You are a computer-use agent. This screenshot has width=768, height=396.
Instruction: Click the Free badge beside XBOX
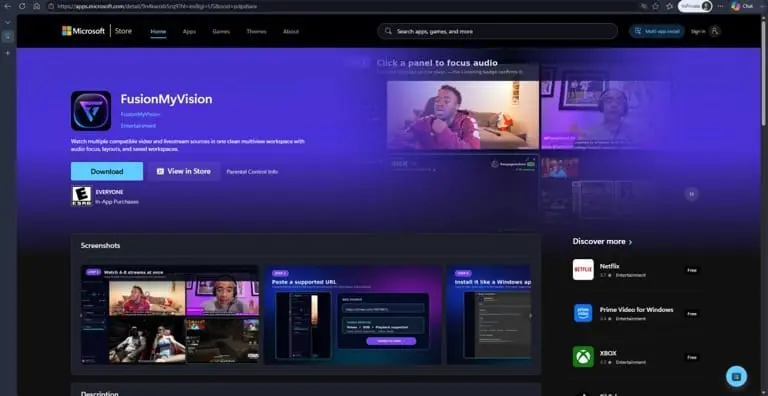coord(692,357)
